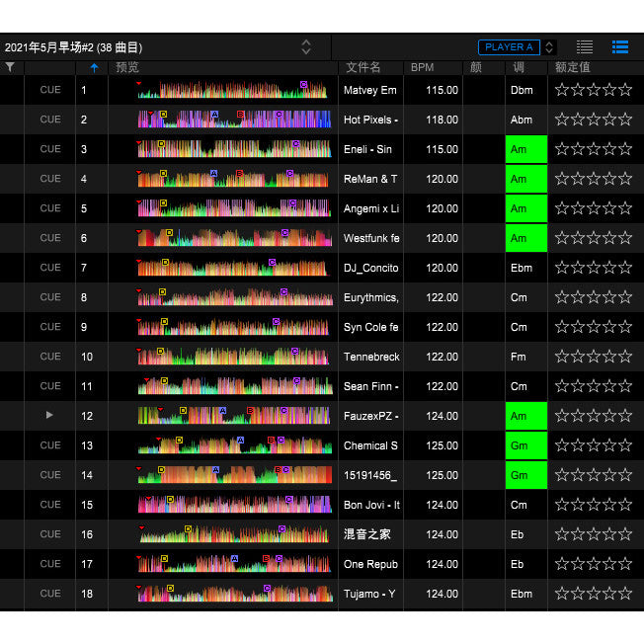Click hot cue B marker on ReMan waveform

click(239, 173)
